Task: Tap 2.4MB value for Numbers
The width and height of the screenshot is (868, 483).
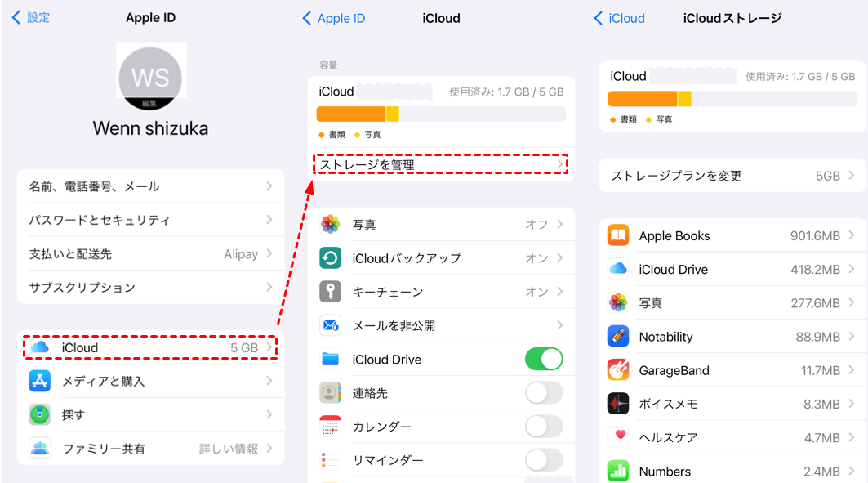Action: (821, 472)
